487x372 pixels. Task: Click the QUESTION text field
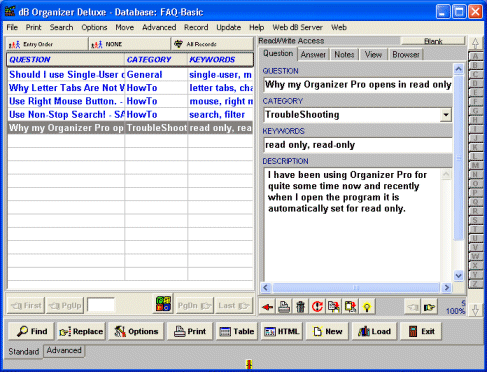358,85
